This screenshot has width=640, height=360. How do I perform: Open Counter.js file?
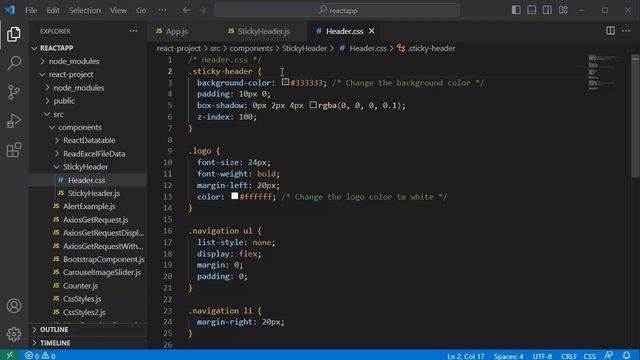80,286
